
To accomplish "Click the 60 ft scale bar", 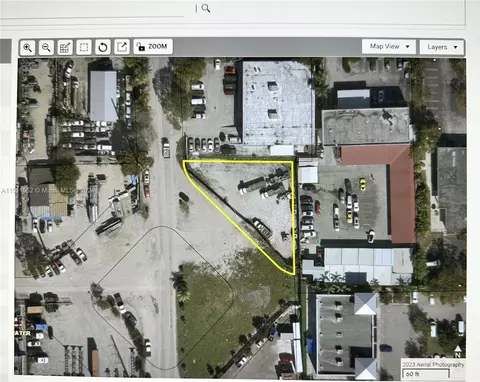I will [426, 374].
